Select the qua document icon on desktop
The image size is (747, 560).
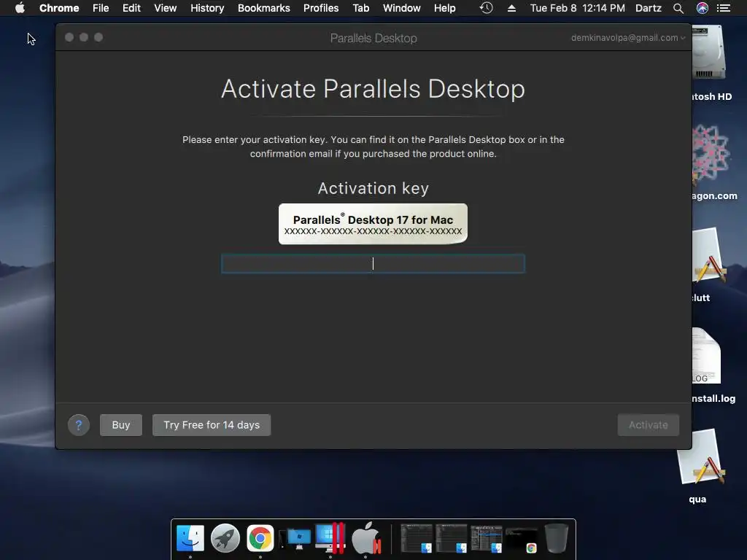click(x=701, y=458)
